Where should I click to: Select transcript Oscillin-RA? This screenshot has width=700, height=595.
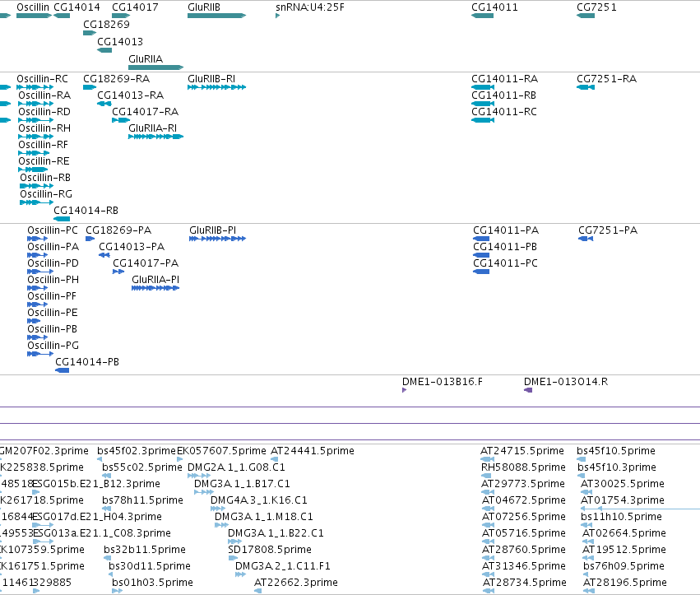(x=44, y=95)
